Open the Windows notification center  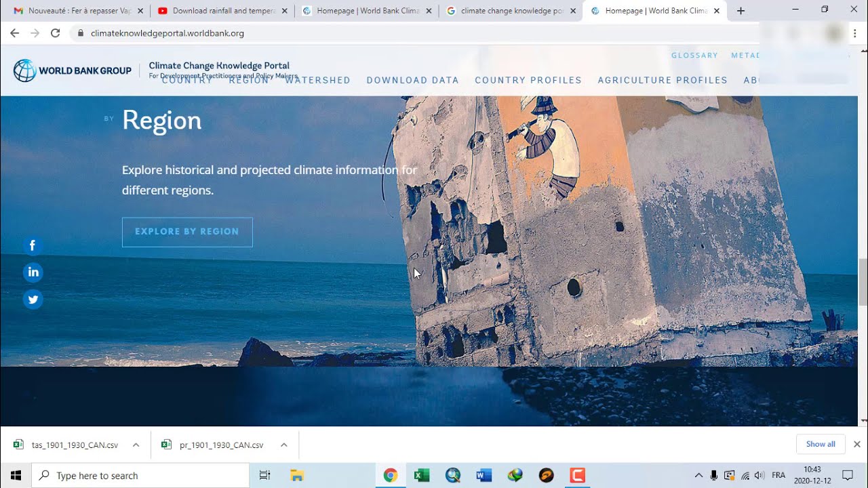pyautogui.click(x=847, y=475)
